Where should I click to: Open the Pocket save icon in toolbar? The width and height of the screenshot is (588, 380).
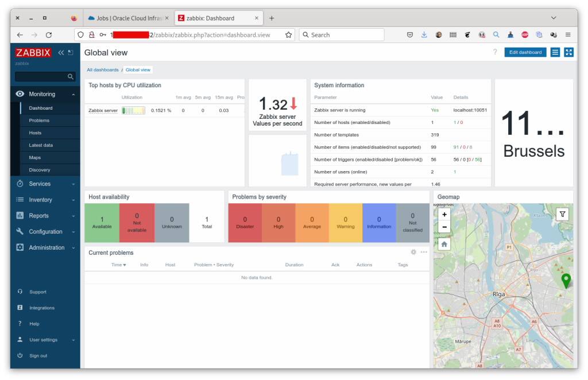410,35
